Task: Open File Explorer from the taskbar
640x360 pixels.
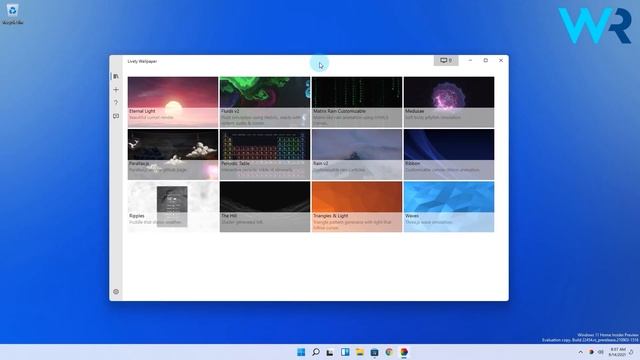Action: point(360,352)
